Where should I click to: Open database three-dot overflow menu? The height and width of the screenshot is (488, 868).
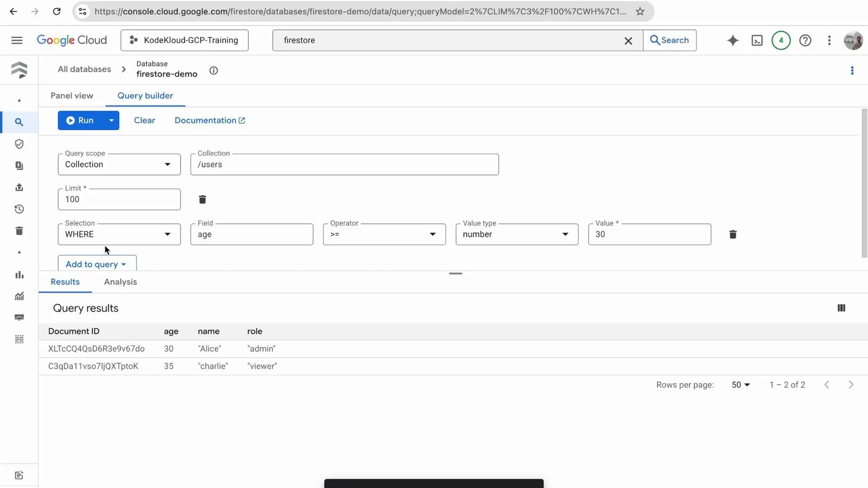click(x=852, y=70)
